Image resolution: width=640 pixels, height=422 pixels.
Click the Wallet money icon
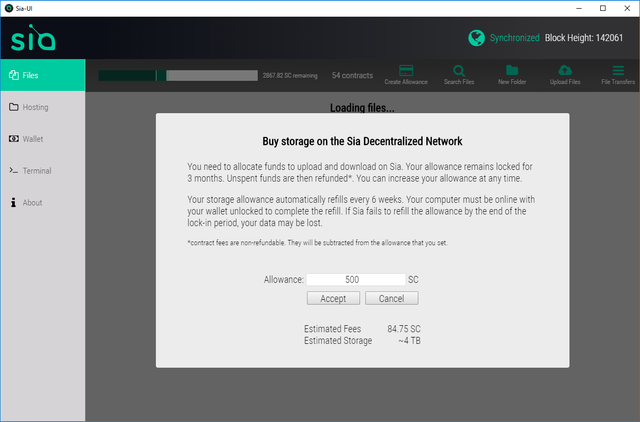click(x=14, y=139)
